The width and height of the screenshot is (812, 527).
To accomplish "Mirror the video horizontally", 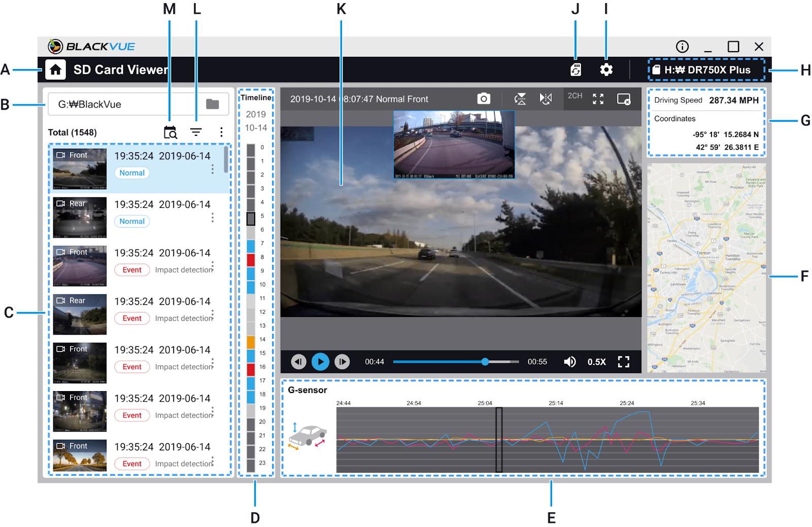I will [x=546, y=99].
